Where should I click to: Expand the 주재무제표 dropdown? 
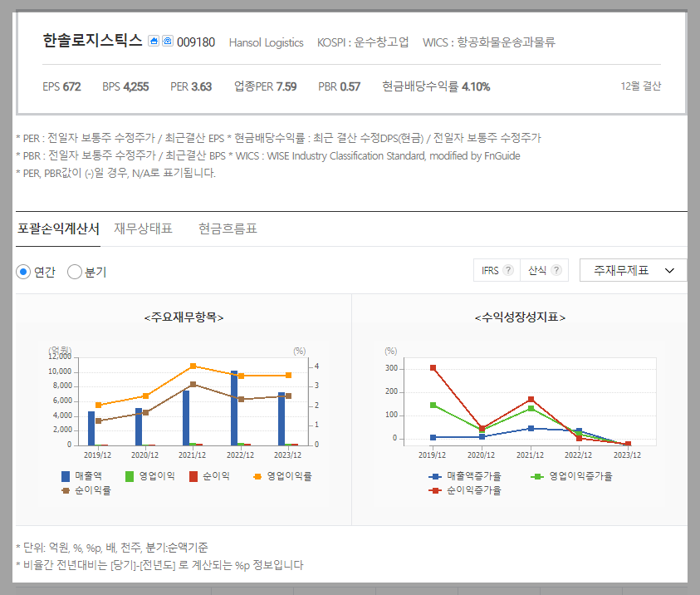[x=633, y=270]
